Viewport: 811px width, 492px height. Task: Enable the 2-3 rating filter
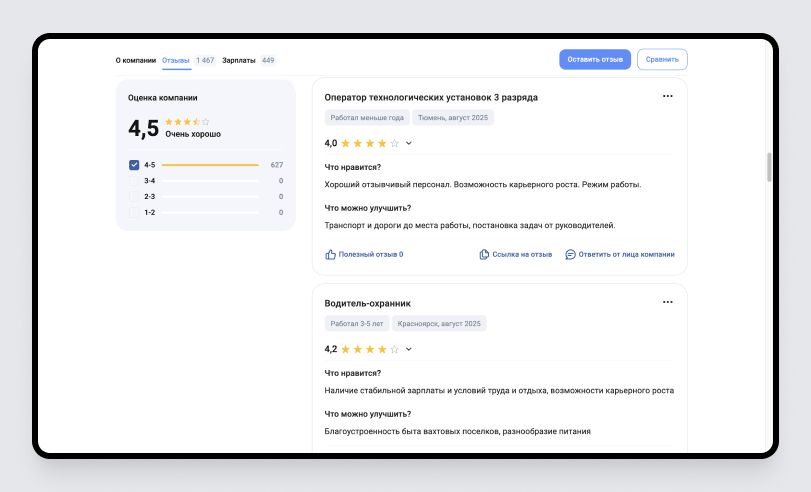[x=134, y=197]
